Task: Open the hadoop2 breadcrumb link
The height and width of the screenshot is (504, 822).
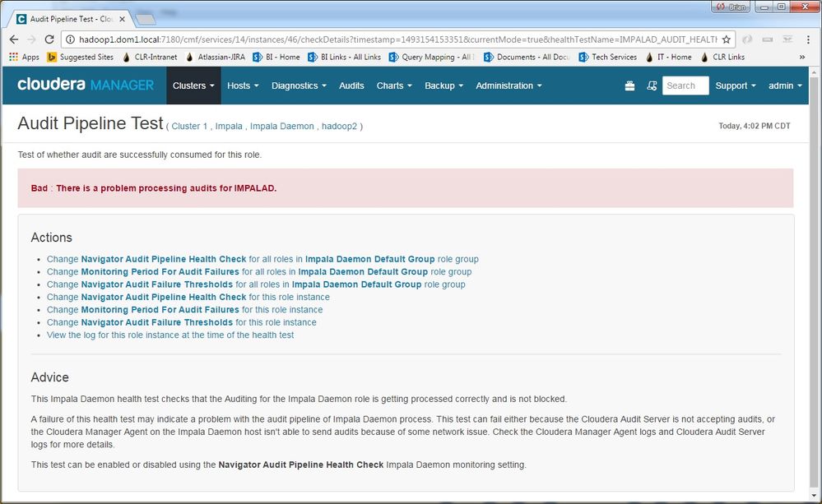Action: [339, 127]
